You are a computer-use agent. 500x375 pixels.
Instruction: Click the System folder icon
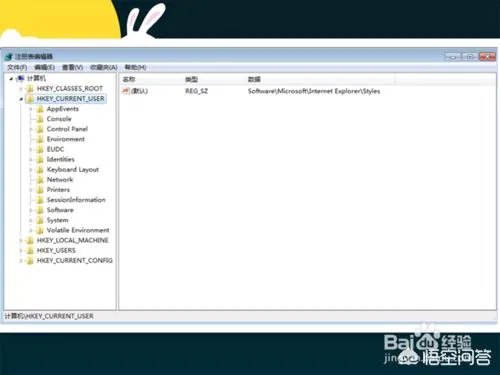pyautogui.click(x=40, y=220)
